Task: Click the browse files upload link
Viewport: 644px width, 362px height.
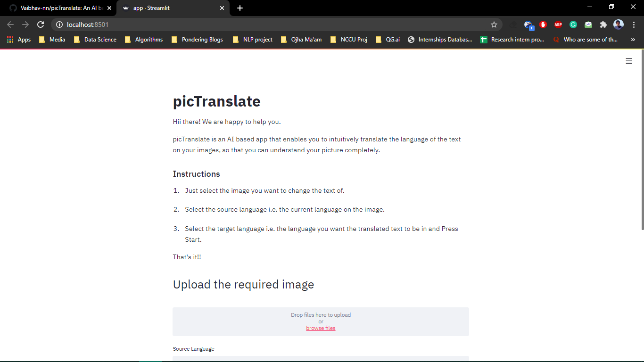Action: tap(321, 328)
